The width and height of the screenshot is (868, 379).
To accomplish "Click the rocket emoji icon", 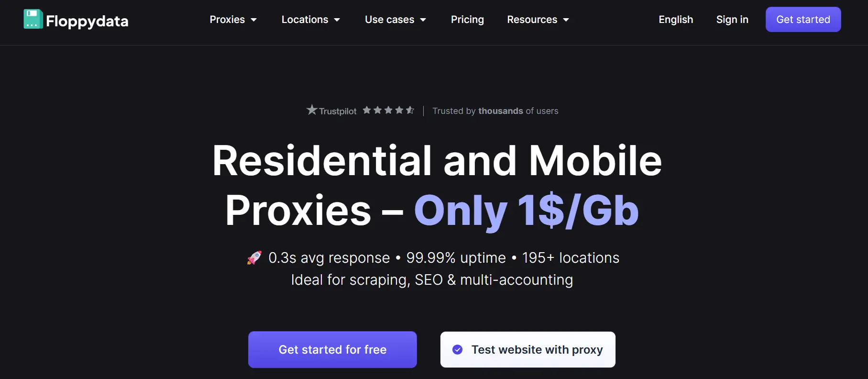I will point(254,258).
